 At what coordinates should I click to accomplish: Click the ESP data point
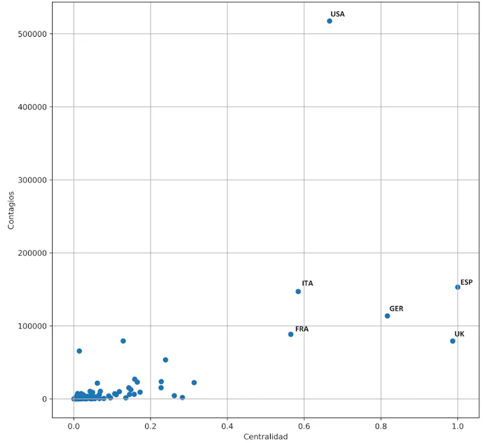458,287
